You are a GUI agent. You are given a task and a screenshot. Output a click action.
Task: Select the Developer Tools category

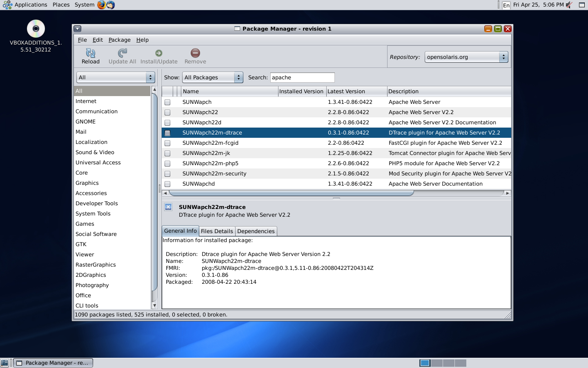click(112, 203)
